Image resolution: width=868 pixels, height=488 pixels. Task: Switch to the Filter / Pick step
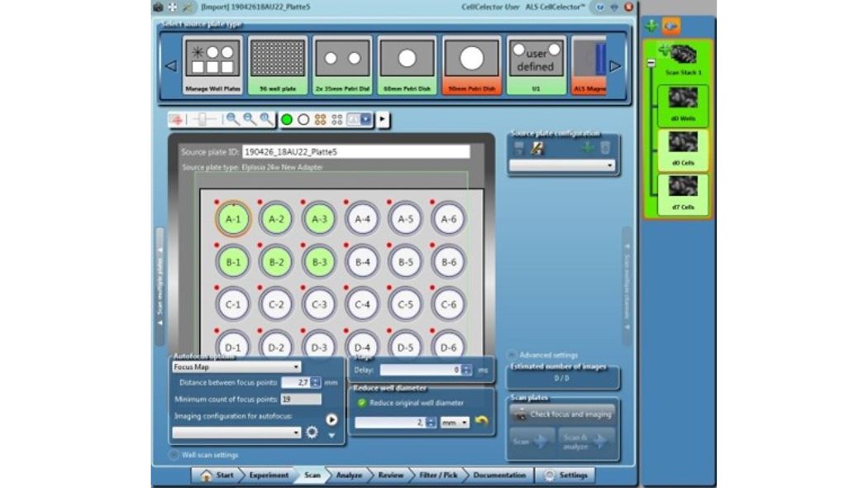click(438, 476)
